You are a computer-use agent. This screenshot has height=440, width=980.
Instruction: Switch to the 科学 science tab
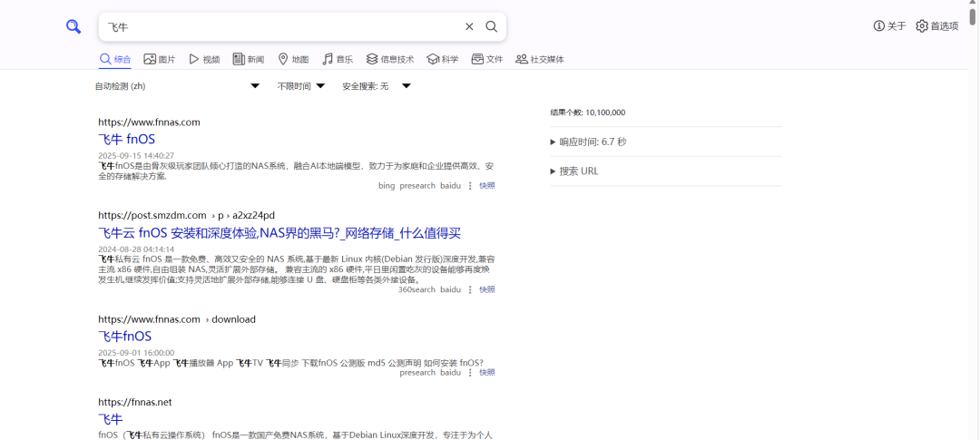pos(443,59)
